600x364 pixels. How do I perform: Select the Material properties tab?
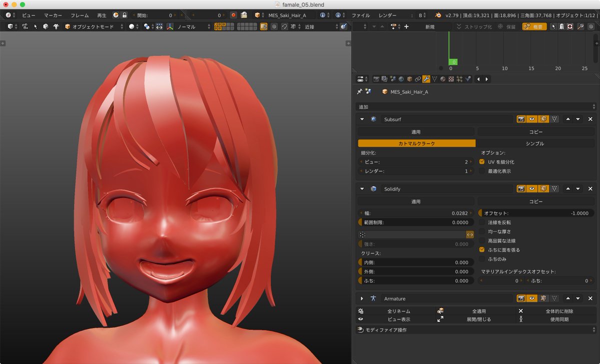[442, 78]
